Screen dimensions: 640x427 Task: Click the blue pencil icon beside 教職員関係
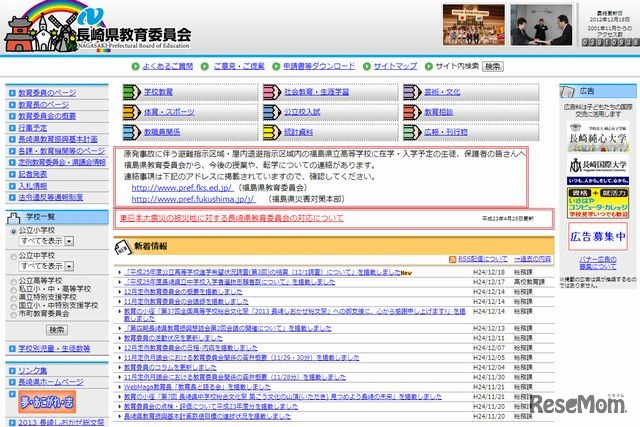(x=131, y=132)
